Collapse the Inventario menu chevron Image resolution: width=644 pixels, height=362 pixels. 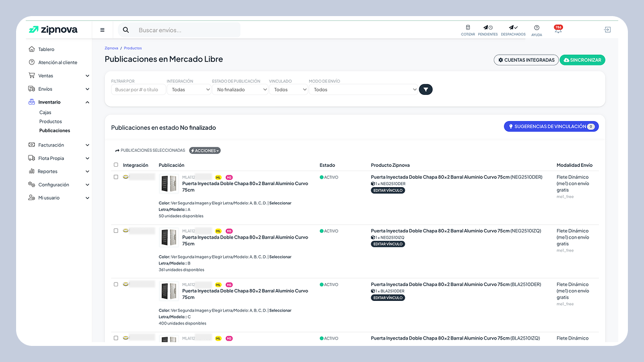(87, 102)
